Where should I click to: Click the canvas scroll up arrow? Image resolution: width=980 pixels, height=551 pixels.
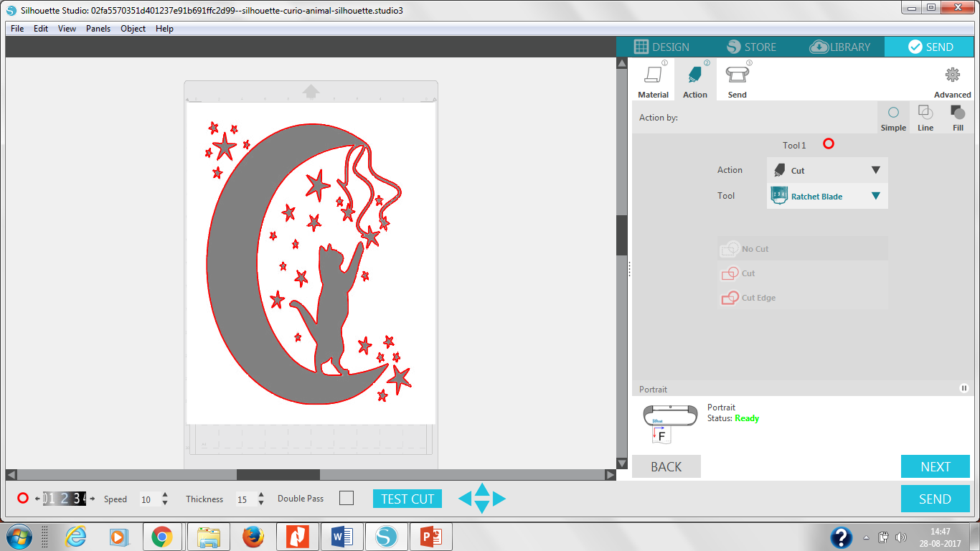pyautogui.click(x=622, y=63)
